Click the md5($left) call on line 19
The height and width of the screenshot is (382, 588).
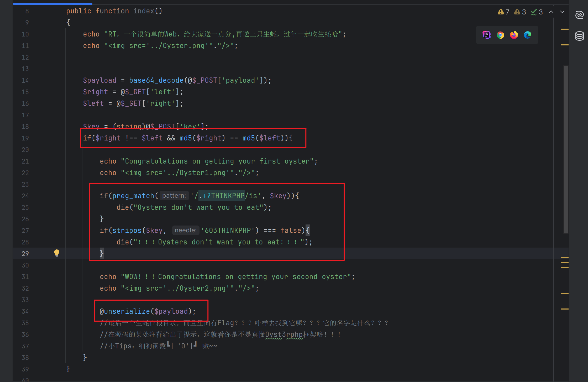[263, 138]
